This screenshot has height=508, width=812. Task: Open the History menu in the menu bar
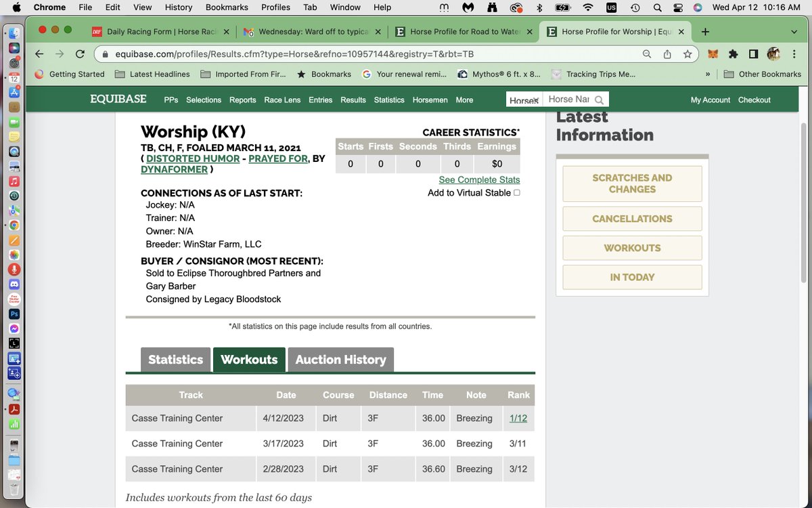pos(179,7)
